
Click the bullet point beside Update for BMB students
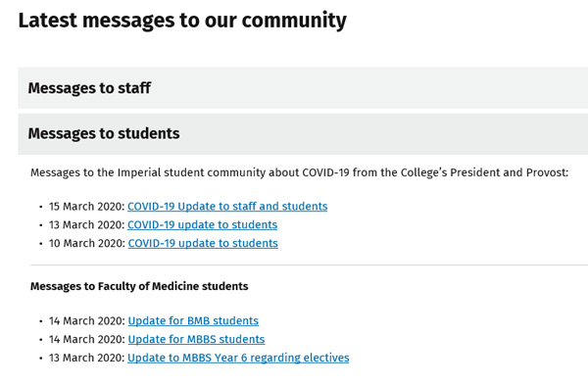(x=40, y=321)
